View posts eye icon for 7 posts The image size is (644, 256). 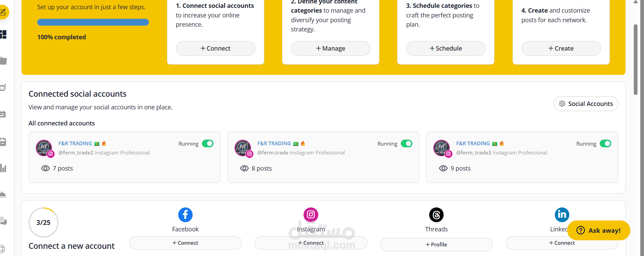[45, 168]
